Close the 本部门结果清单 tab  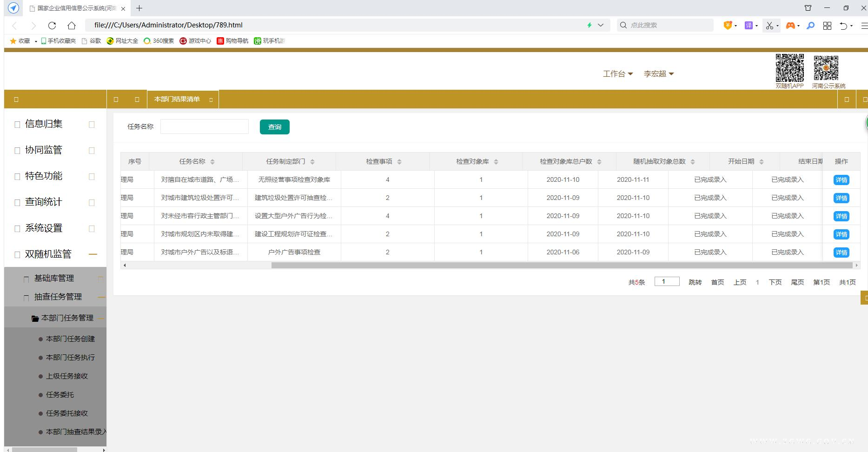(211, 100)
